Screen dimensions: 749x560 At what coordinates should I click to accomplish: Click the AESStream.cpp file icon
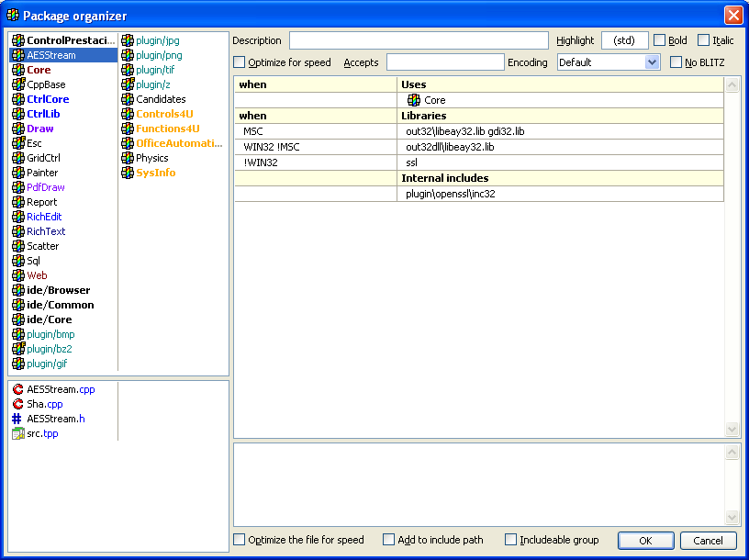18,389
